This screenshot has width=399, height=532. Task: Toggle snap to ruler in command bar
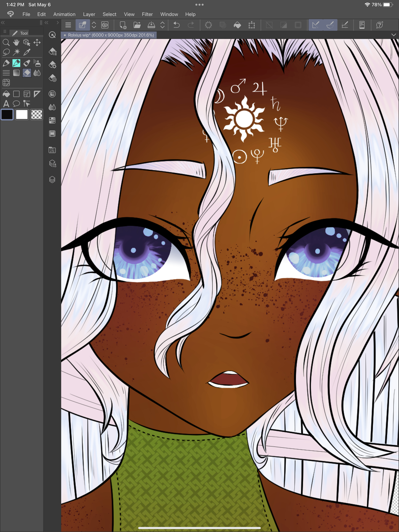click(x=315, y=25)
